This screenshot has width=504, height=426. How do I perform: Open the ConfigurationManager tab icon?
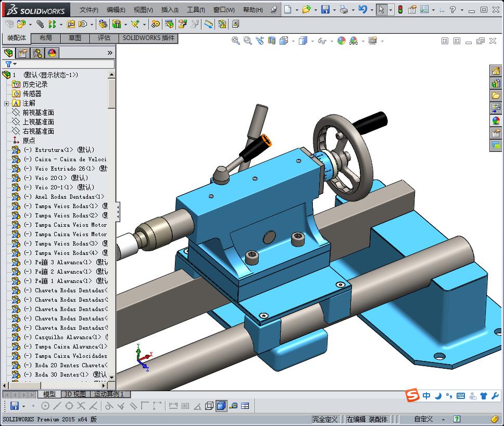[37, 53]
